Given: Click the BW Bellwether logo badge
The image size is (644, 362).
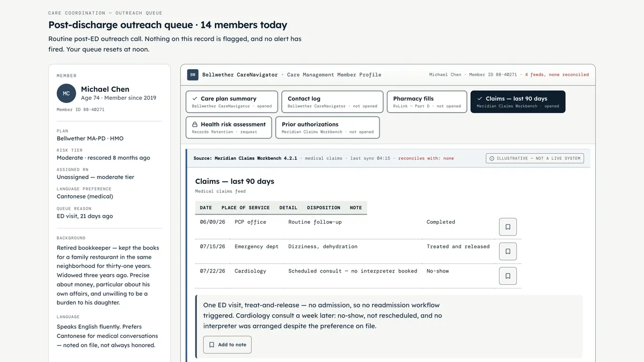Looking at the screenshot, I should 193,75.
